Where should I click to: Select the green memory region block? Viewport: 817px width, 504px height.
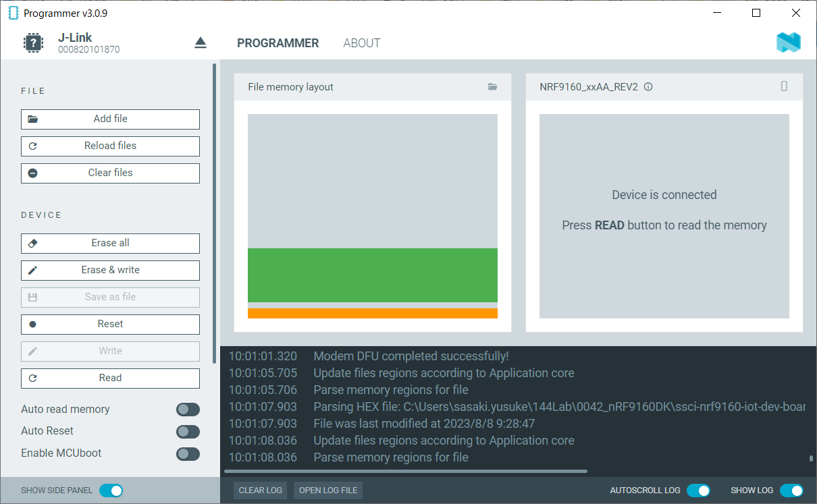point(373,275)
